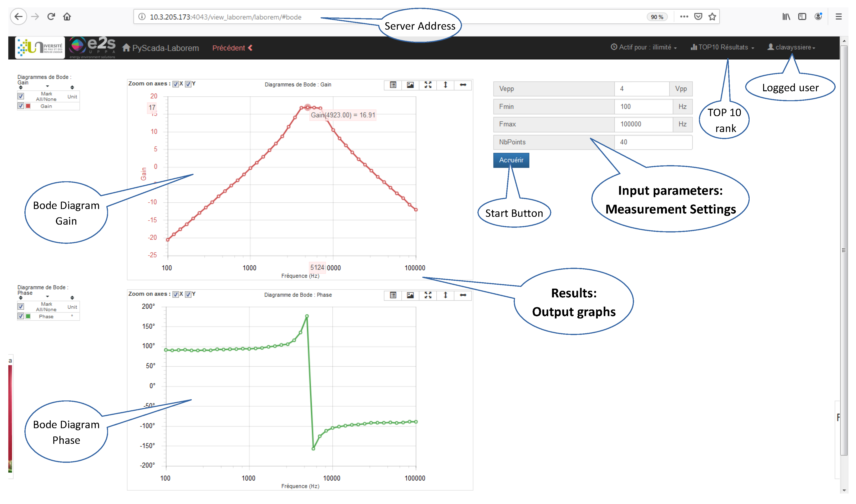Open the TOP10 Résultats dropdown

tap(722, 48)
